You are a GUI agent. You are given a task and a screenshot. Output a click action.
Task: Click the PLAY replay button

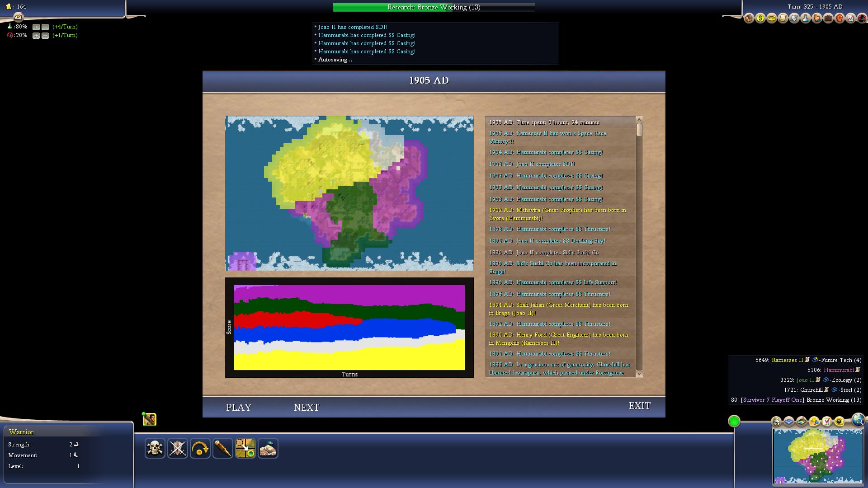[239, 407]
